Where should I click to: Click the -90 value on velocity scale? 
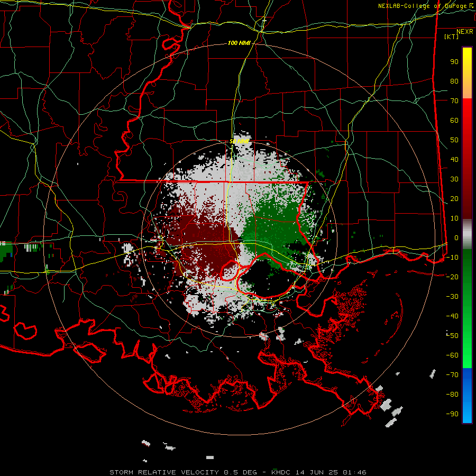[x=452, y=414]
